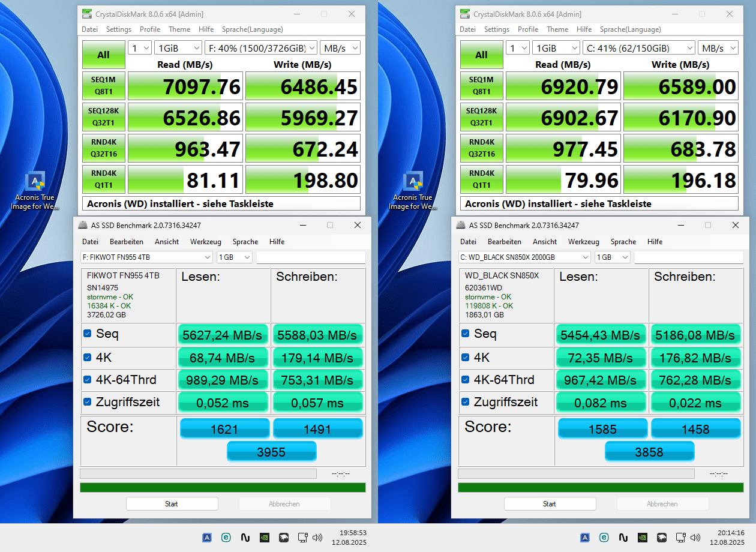Click All button in F: drive CrystalDiskMark
The image size is (756, 552).
(x=103, y=55)
